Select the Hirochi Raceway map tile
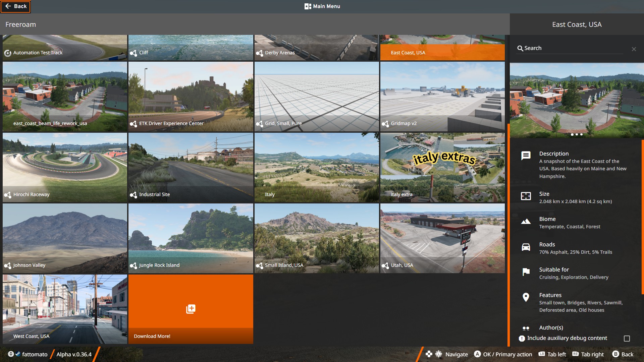Viewport: 644px width, 362px height. [65, 167]
